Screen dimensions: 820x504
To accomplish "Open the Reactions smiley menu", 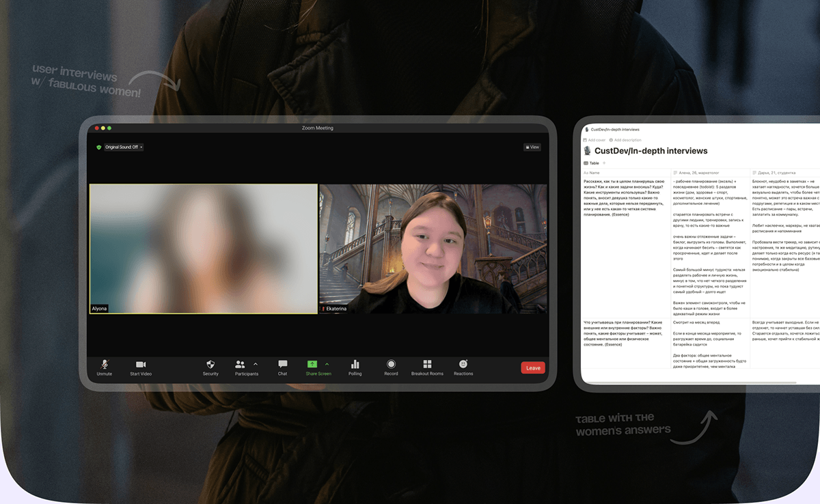I will pyautogui.click(x=463, y=365).
